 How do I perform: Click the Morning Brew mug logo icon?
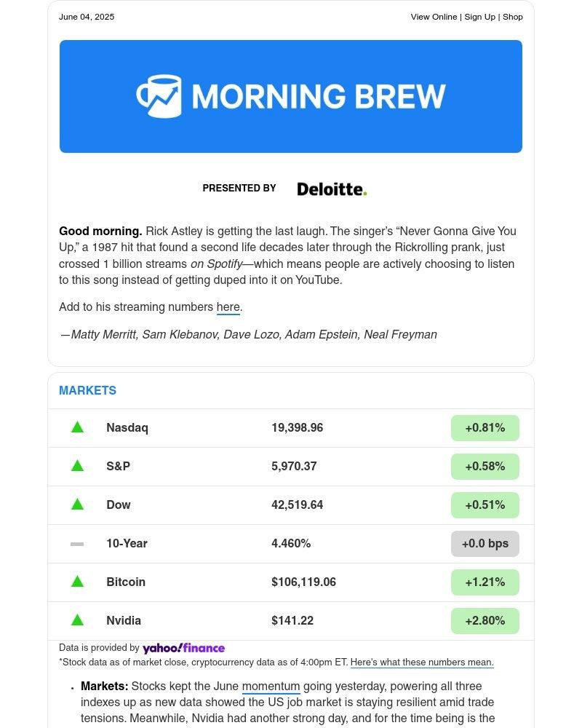(x=159, y=96)
